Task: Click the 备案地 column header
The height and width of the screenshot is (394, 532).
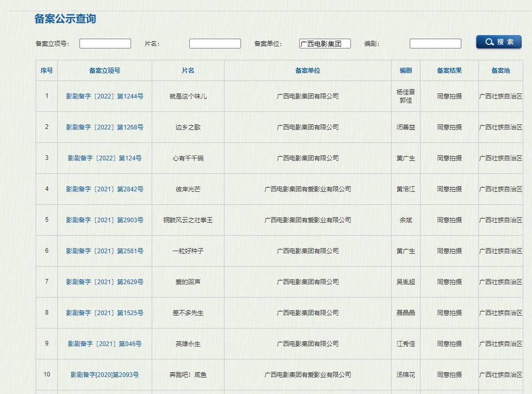Action: [501, 71]
